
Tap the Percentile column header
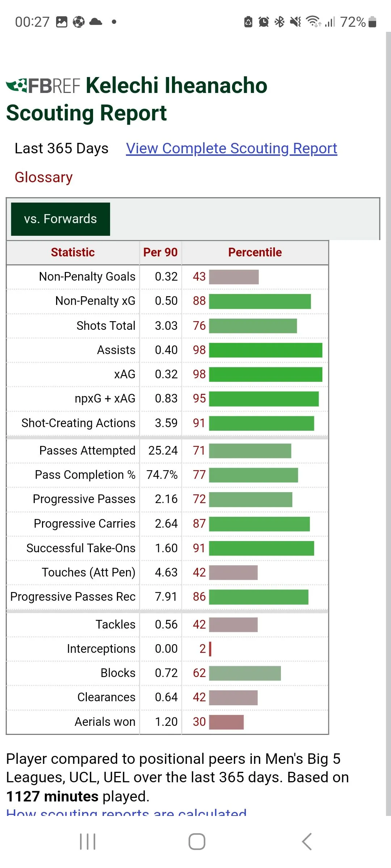255,252
